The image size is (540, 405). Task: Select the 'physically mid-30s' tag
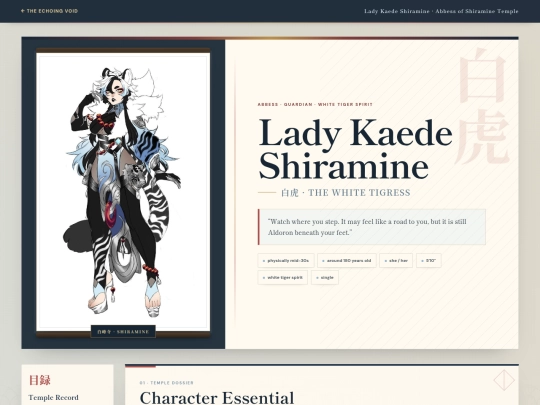click(286, 261)
